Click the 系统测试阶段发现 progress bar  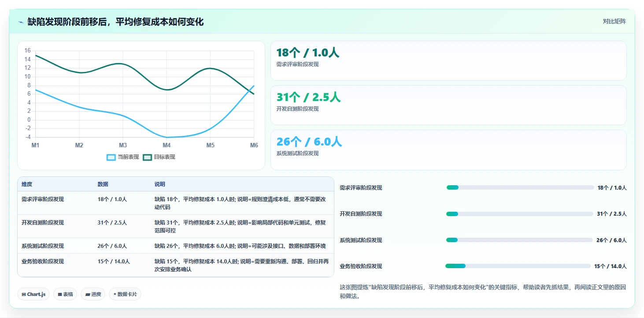point(519,240)
